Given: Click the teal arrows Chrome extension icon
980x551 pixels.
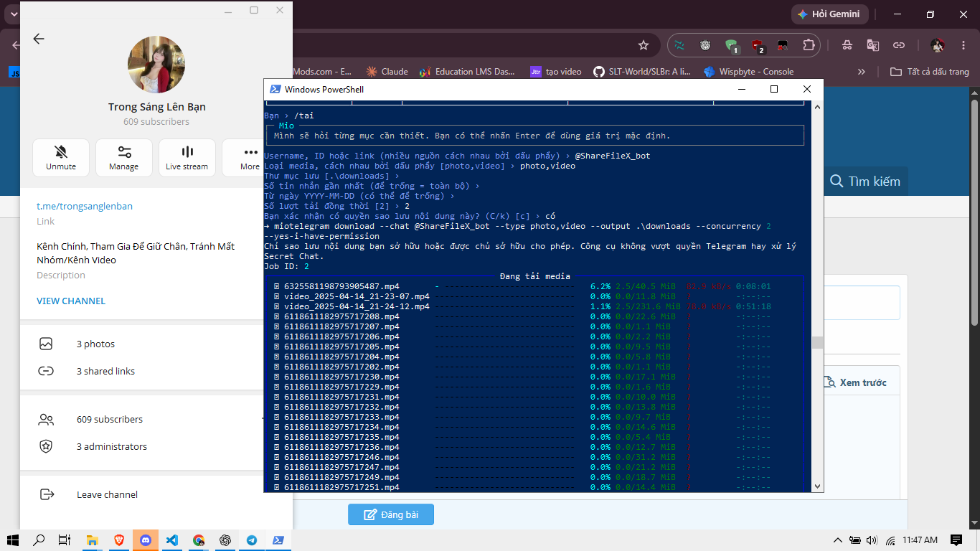Looking at the screenshot, I should click(x=680, y=45).
